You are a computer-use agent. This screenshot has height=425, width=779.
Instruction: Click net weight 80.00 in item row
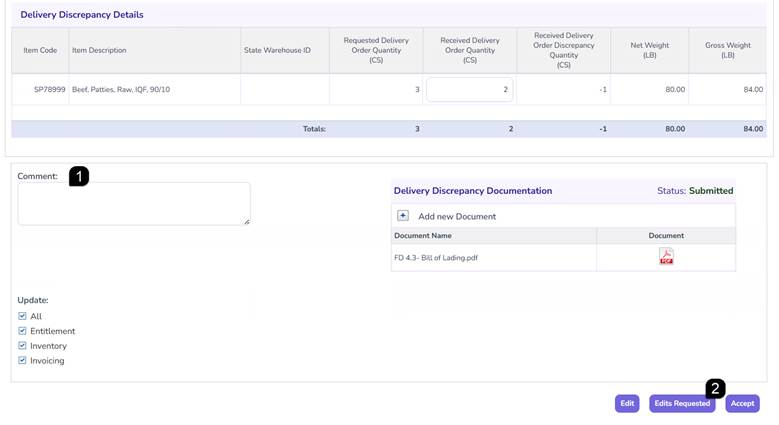coord(675,89)
